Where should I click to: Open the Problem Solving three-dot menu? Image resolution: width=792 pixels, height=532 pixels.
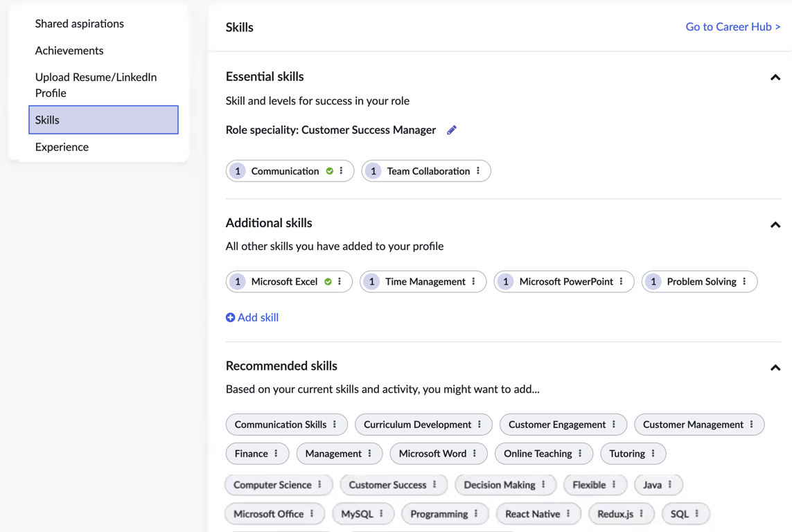point(744,282)
